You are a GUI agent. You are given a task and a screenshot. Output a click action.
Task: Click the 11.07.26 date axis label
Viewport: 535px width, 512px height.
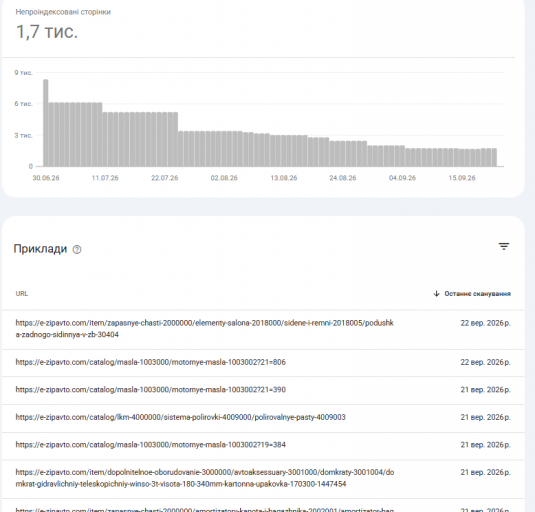point(105,178)
